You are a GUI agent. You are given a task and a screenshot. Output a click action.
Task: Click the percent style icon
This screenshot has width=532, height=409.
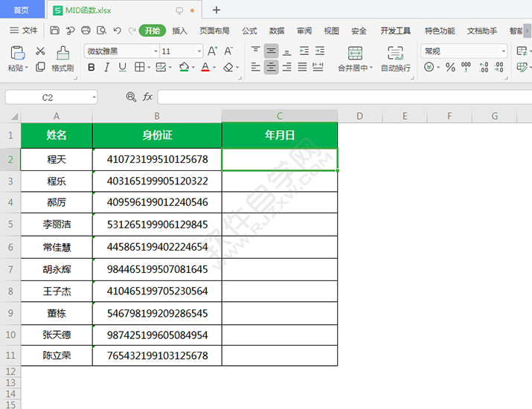click(x=450, y=68)
